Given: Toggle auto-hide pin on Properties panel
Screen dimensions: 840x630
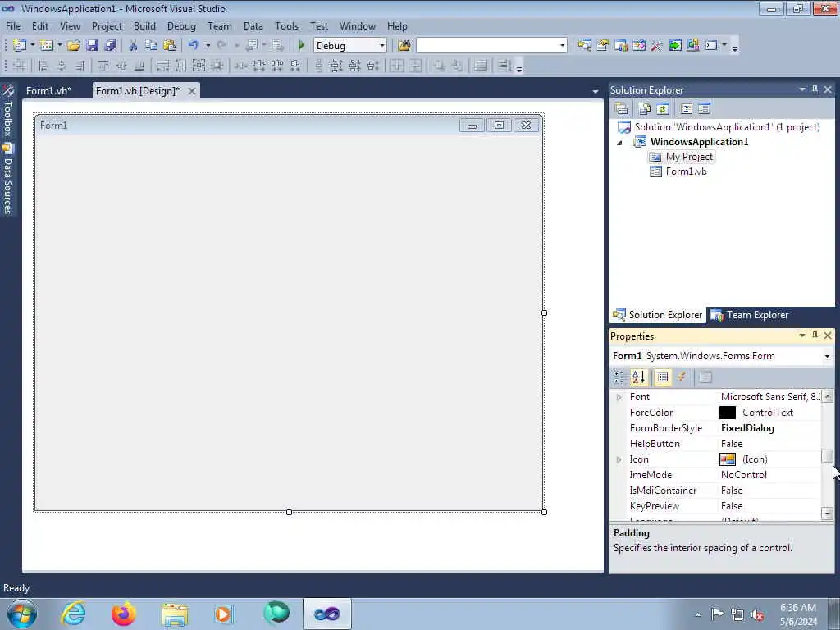Looking at the screenshot, I should (815, 336).
